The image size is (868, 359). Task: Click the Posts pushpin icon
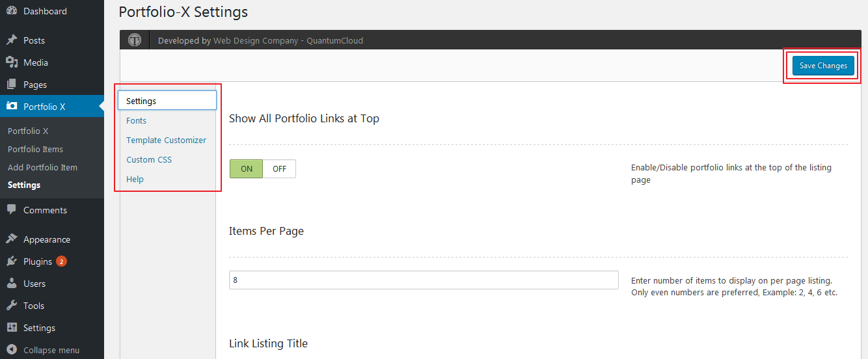[12, 40]
